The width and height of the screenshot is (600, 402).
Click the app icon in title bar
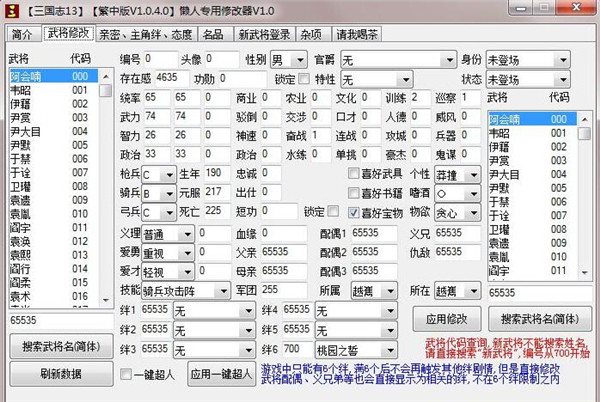point(12,10)
